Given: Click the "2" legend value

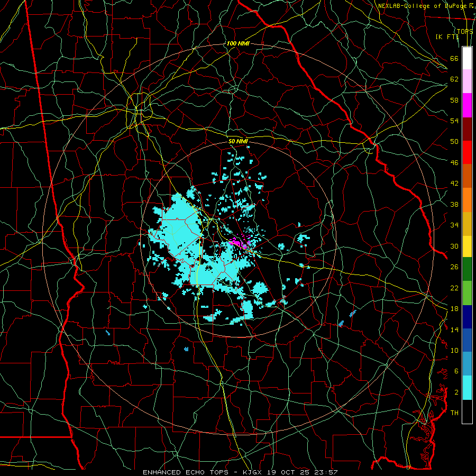Looking at the screenshot, I should pyautogui.click(x=456, y=392).
